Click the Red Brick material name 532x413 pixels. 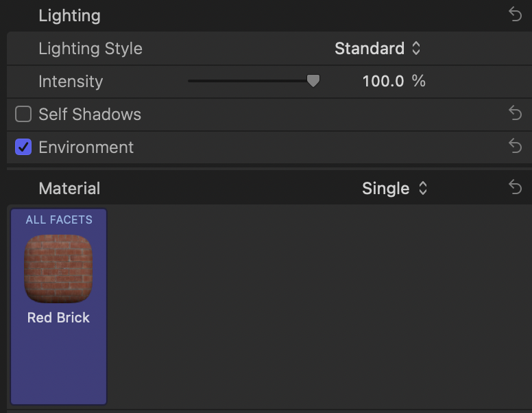(x=58, y=318)
